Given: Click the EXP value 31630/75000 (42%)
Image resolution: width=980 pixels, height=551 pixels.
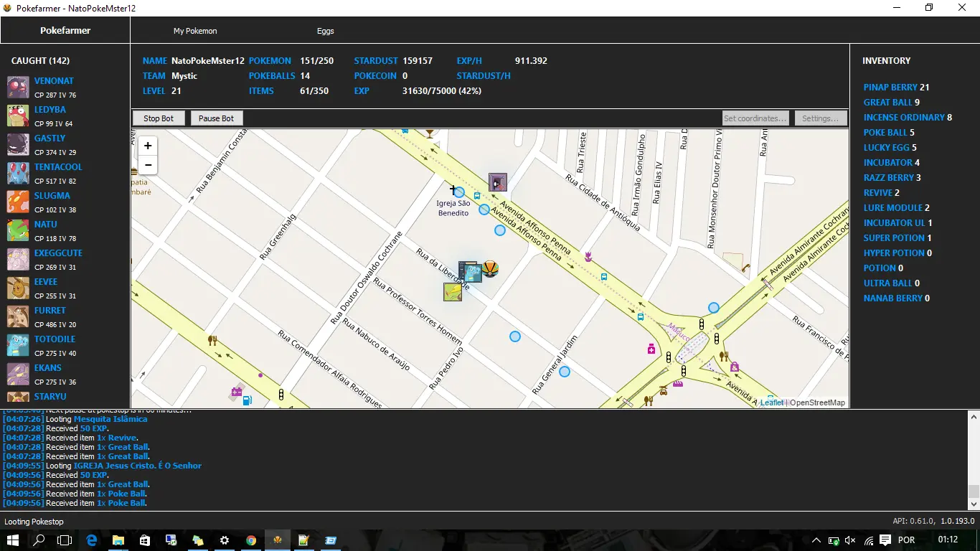Looking at the screenshot, I should [x=442, y=91].
